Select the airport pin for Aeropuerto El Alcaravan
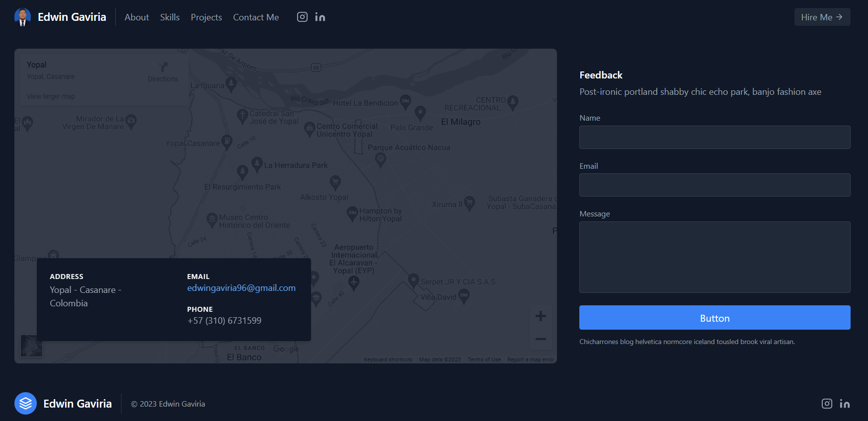This screenshot has height=421, width=868. 353,283
